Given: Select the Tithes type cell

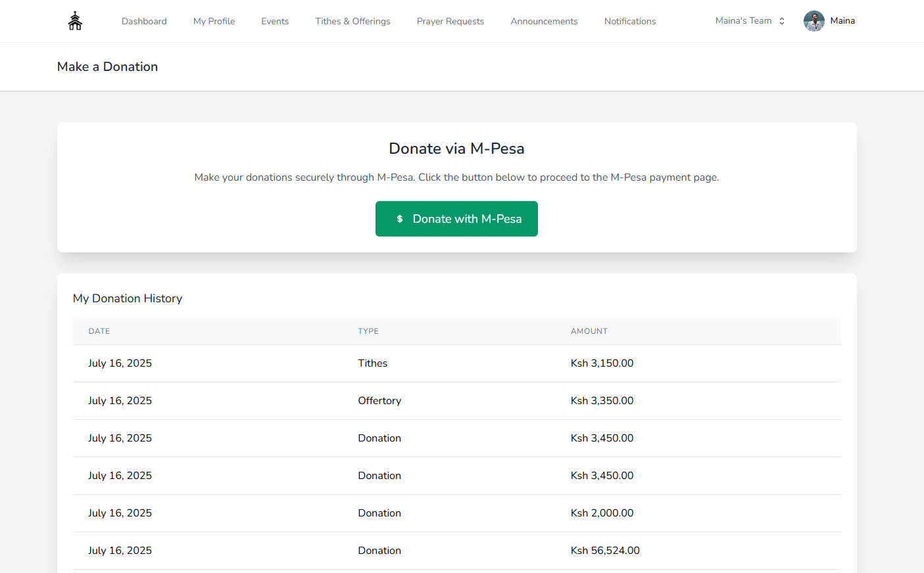Looking at the screenshot, I should point(373,363).
